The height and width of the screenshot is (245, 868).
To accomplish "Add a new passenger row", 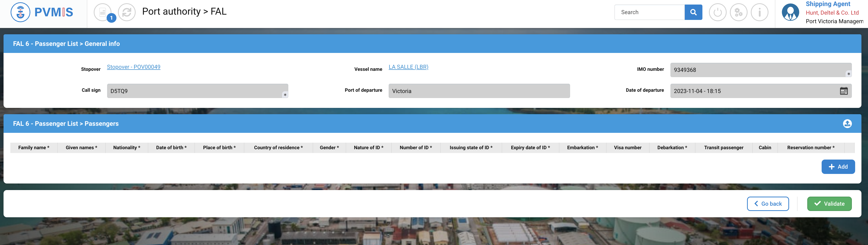I will click(x=838, y=167).
